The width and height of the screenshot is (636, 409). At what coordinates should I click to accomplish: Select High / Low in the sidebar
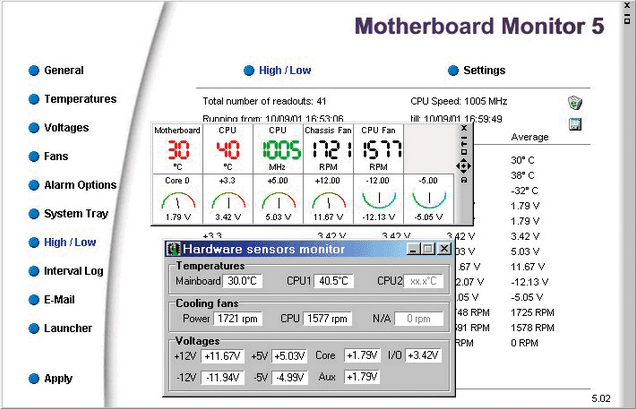62,243
